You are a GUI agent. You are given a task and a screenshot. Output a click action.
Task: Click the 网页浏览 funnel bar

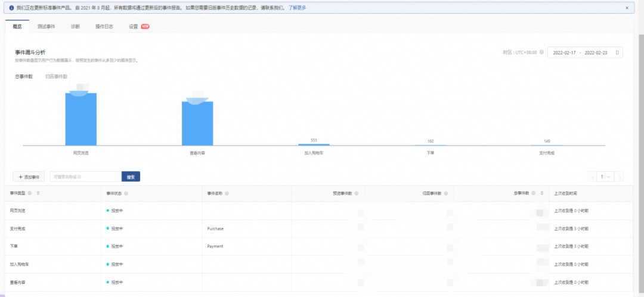(81, 119)
